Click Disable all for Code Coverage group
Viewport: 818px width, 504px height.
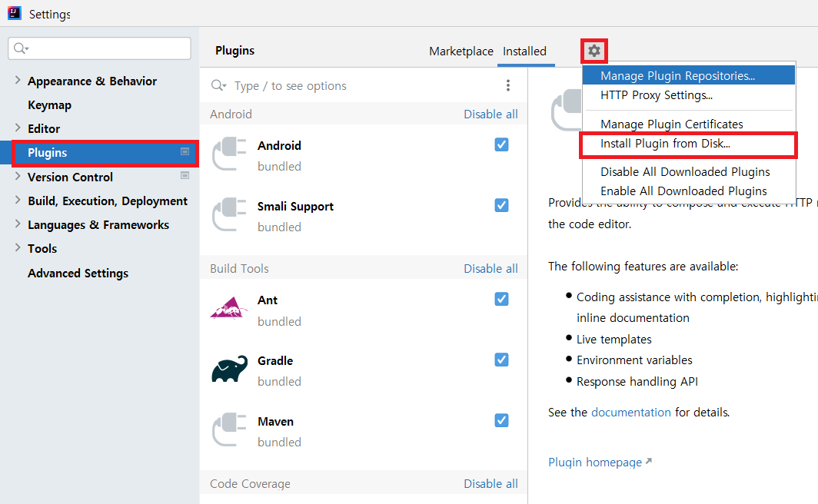point(491,484)
